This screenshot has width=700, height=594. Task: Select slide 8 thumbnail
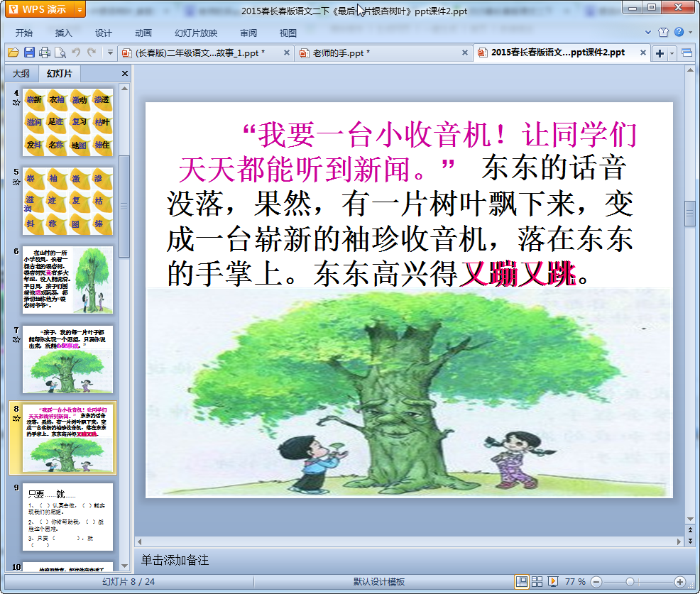tap(68, 438)
